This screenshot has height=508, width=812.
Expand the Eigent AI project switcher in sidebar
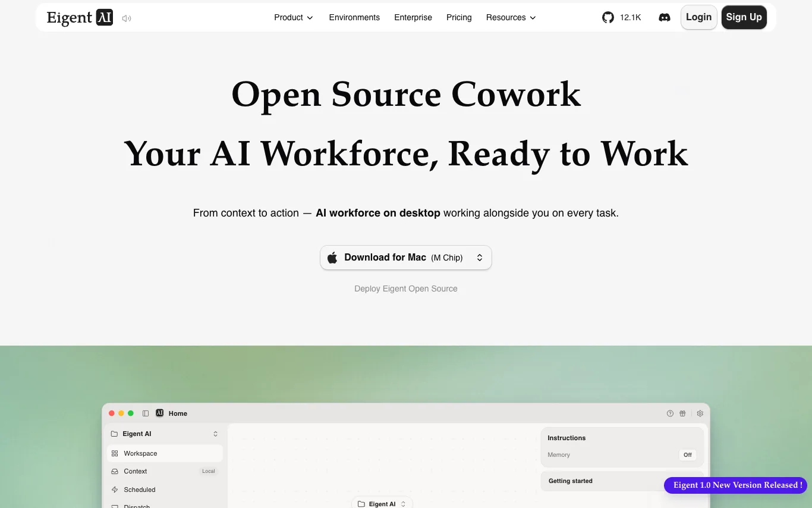215,434
